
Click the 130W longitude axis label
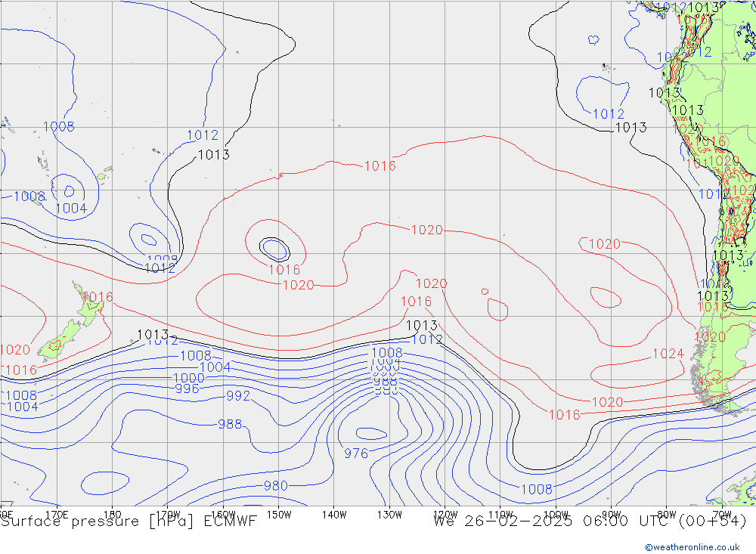pyautogui.click(x=389, y=515)
